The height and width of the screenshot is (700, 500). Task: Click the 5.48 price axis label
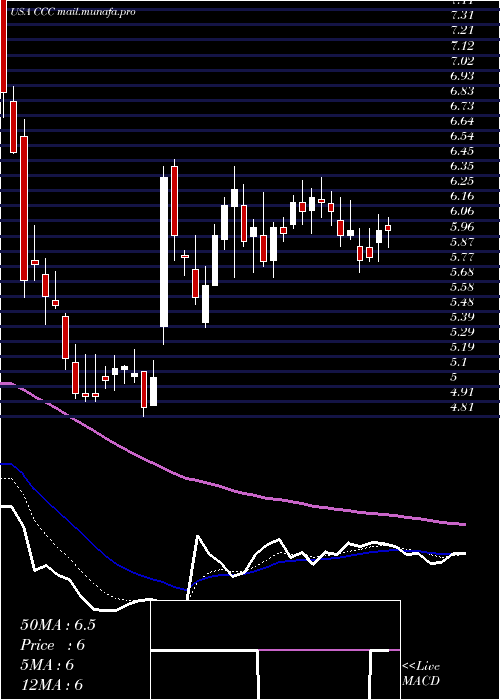(x=462, y=302)
